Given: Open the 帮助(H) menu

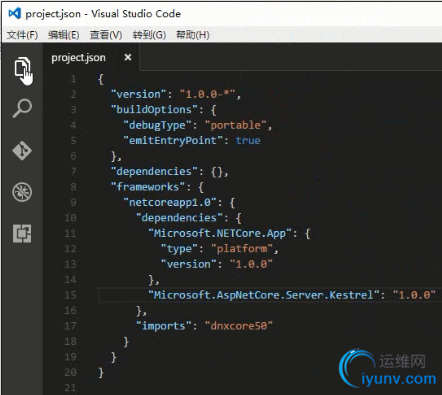Looking at the screenshot, I should pos(193,35).
